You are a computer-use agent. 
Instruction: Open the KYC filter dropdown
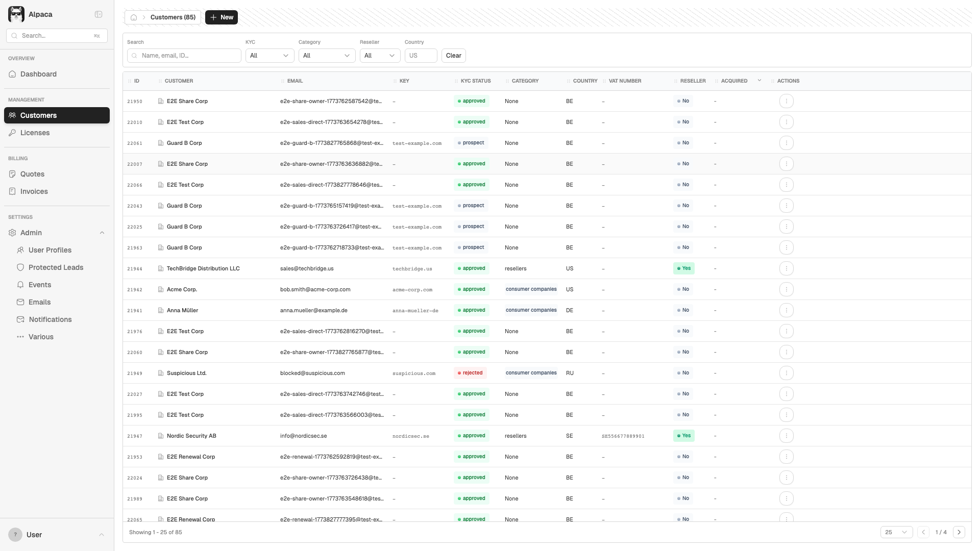tap(269, 56)
